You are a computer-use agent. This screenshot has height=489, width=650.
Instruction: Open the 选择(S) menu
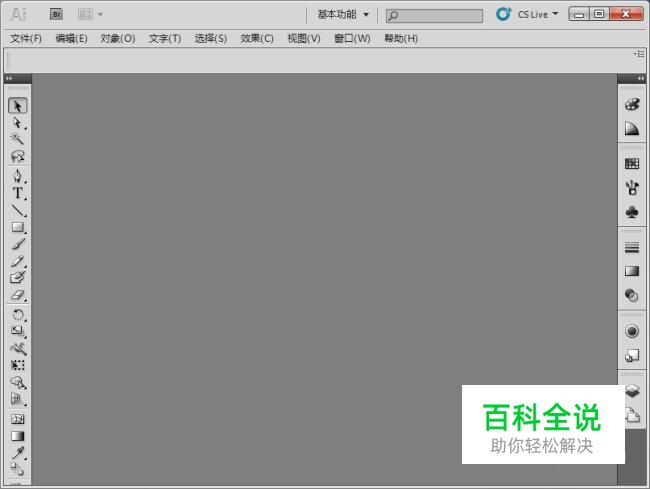[x=211, y=39]
